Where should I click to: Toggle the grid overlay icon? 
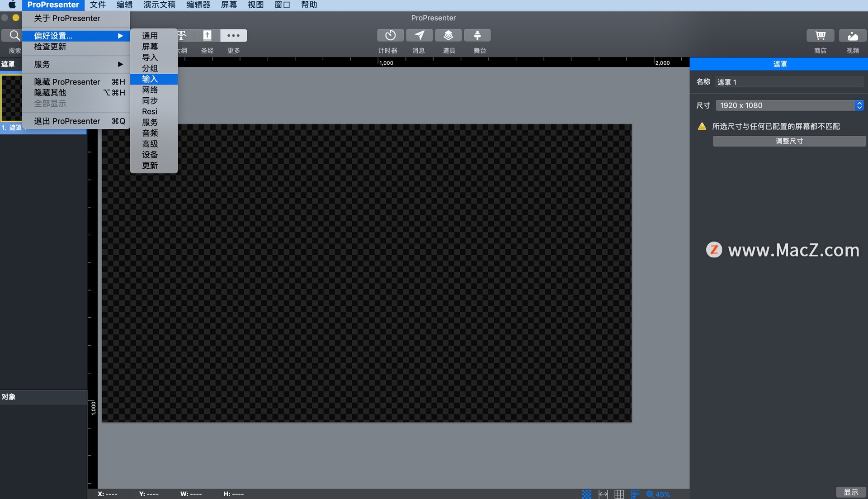(x=619, y=494)
